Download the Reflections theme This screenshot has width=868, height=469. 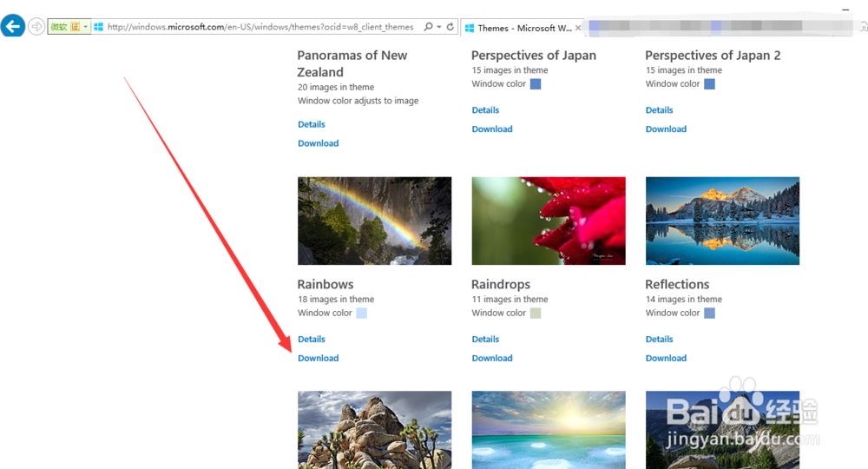point(666,358)
